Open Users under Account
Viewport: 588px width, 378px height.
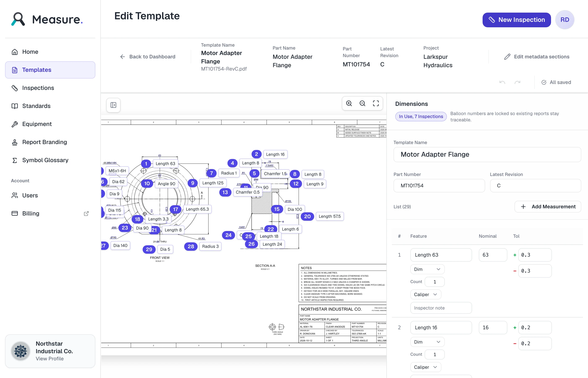pyautogui.click(x=50, y=195)
